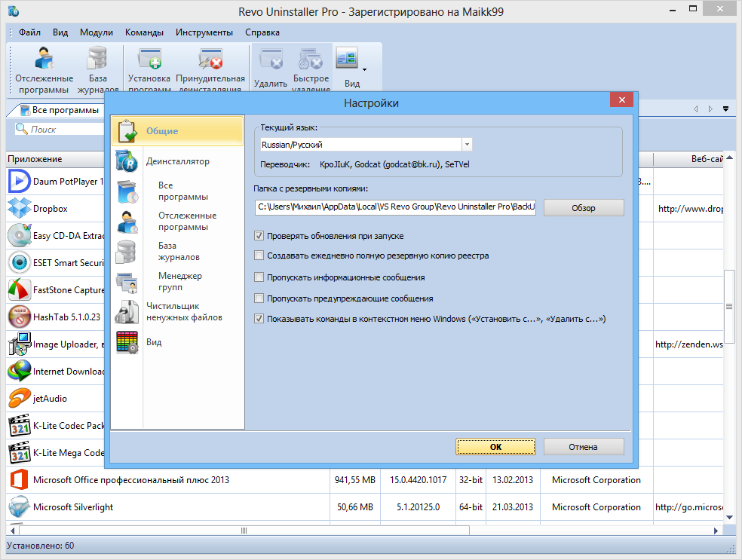Screen dimensions: 742x560
Task: Click the Приложение column header
Action: [x=55, y=159]
